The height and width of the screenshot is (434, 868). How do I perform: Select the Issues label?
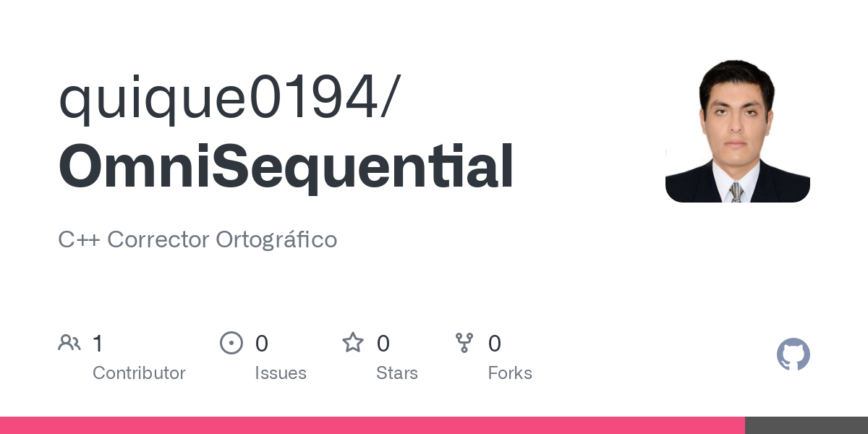[281, 373]
